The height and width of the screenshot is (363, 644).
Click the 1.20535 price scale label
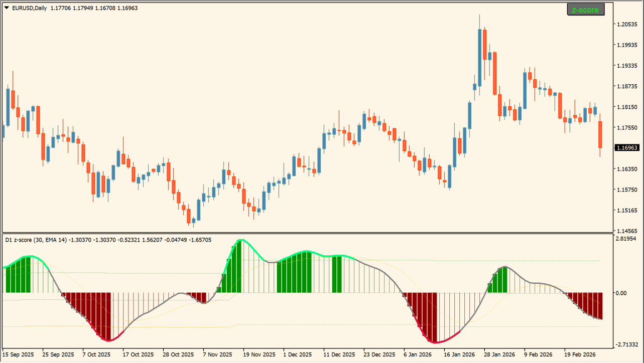tap(626, 25)
